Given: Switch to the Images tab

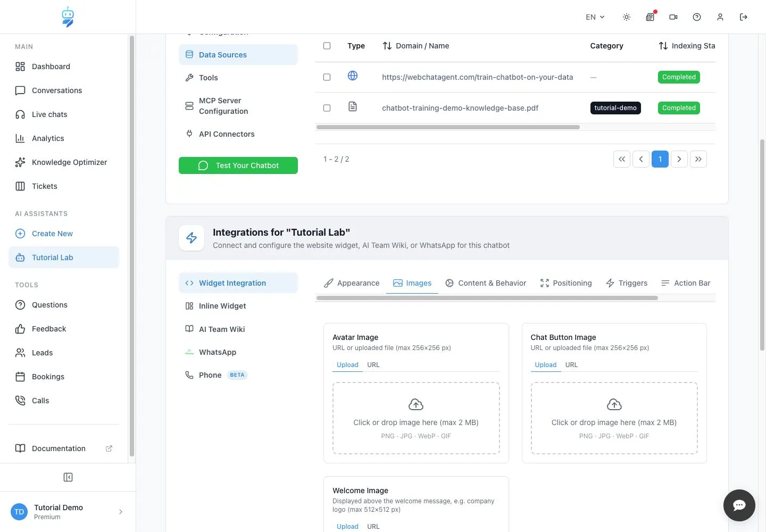Looking at the screenshot, I should [412, 283].
